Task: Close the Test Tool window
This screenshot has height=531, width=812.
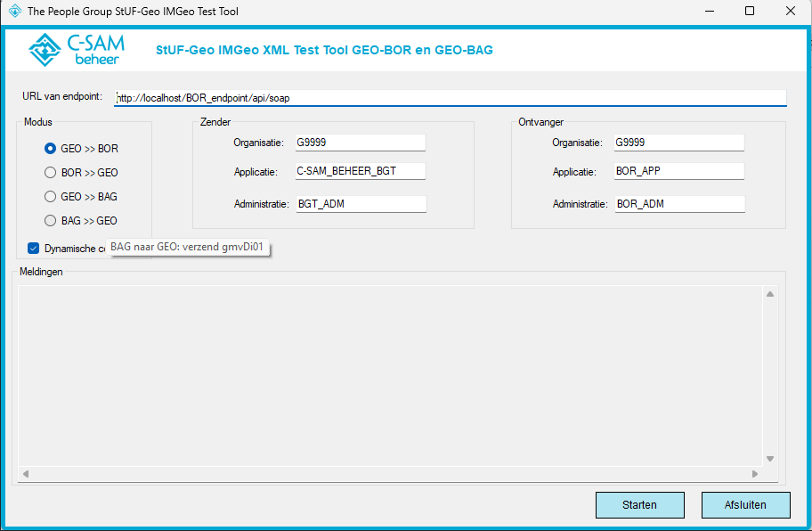Action: [791, 11]
